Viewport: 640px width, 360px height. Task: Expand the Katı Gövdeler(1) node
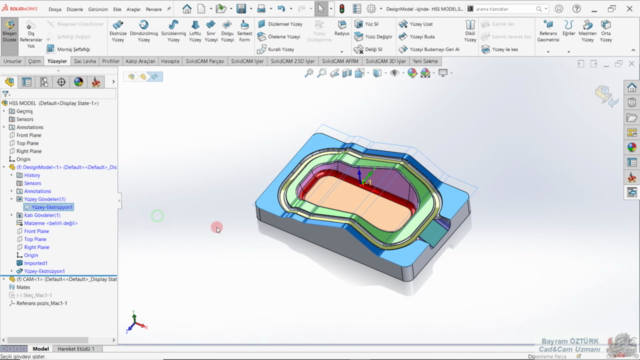[x=11, y=215]
